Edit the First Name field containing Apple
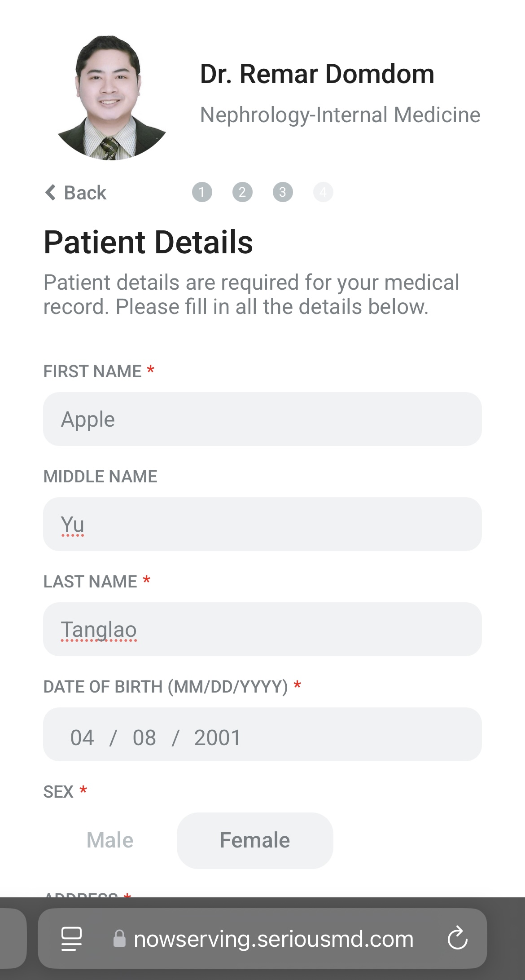Image resolution: width=525 pixels, height=980 pixels. [x=262, y=419]
